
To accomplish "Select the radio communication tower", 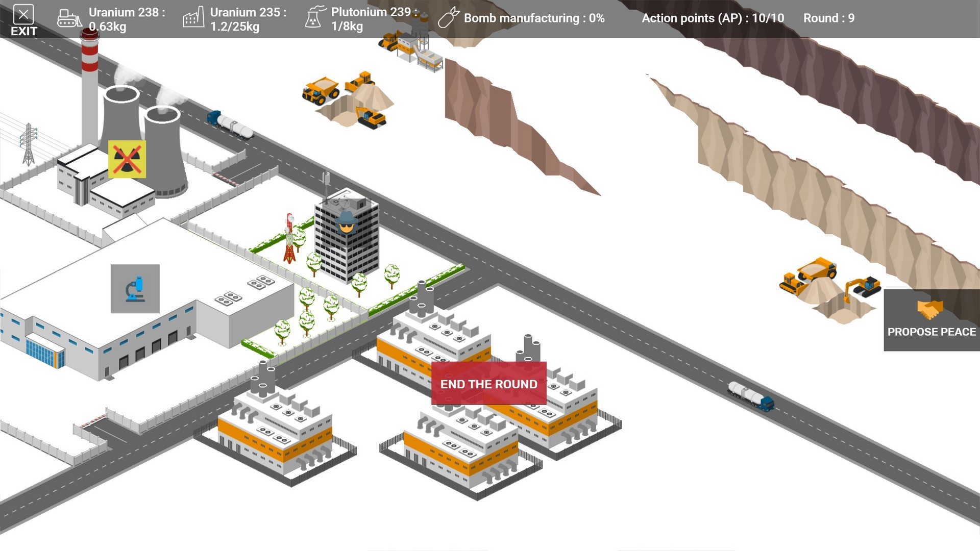I will (x=289, y=235).
